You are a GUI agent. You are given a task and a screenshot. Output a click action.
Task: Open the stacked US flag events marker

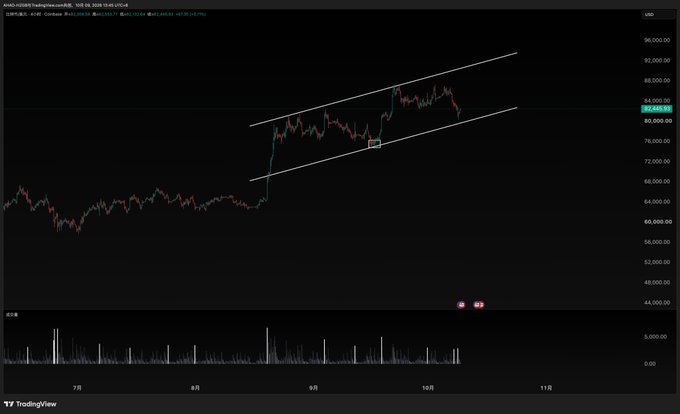[478, 305]
